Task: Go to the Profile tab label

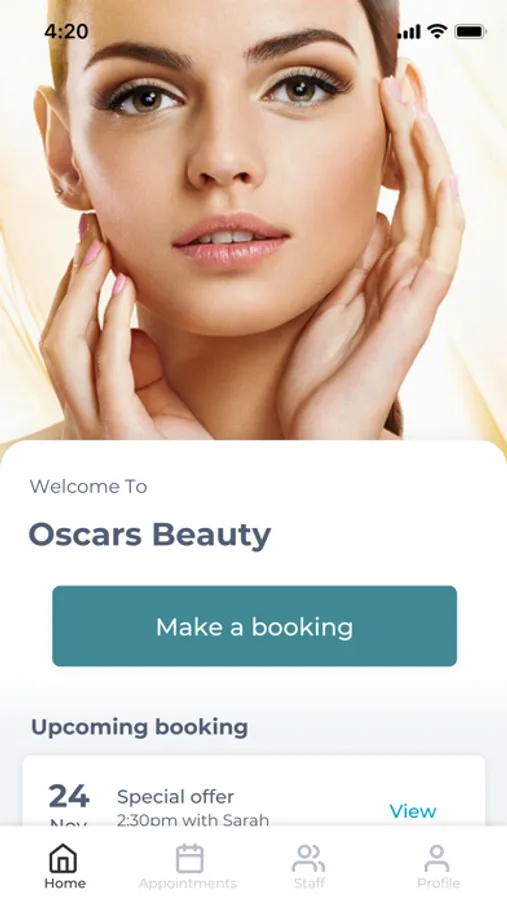Action: (x=439, y=883)
